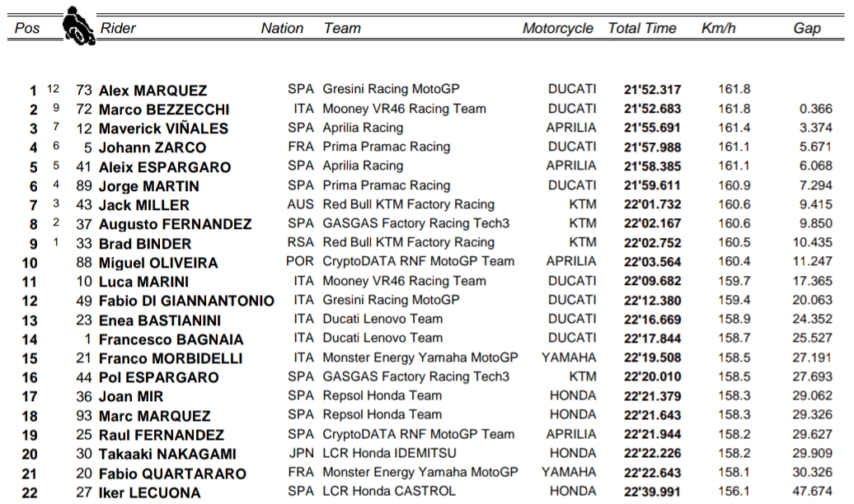Select Marc MARQUEZ in position 18
This screenshot has height=504, width=854.
point(154,417)
